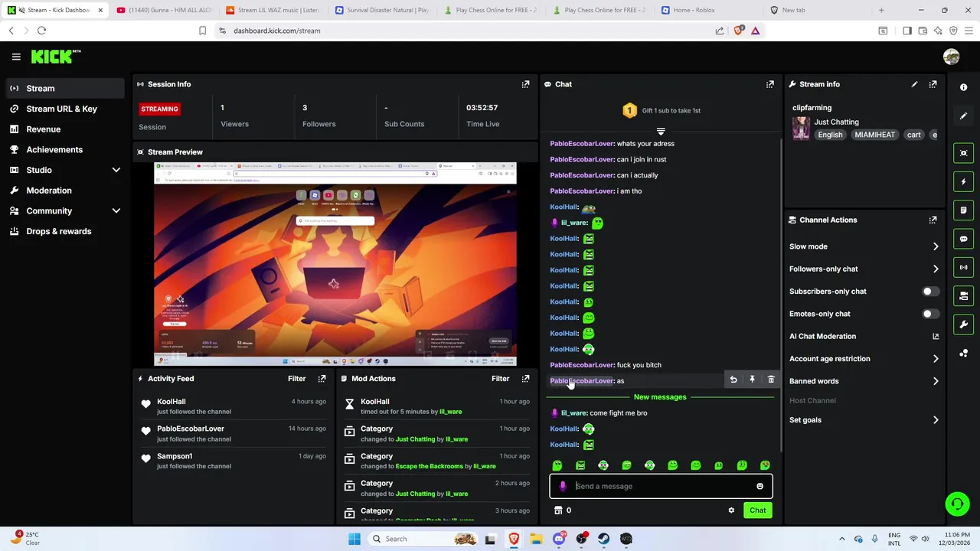
Task: Delete the hovered chat message with trash icon
Action: point(771,380)
